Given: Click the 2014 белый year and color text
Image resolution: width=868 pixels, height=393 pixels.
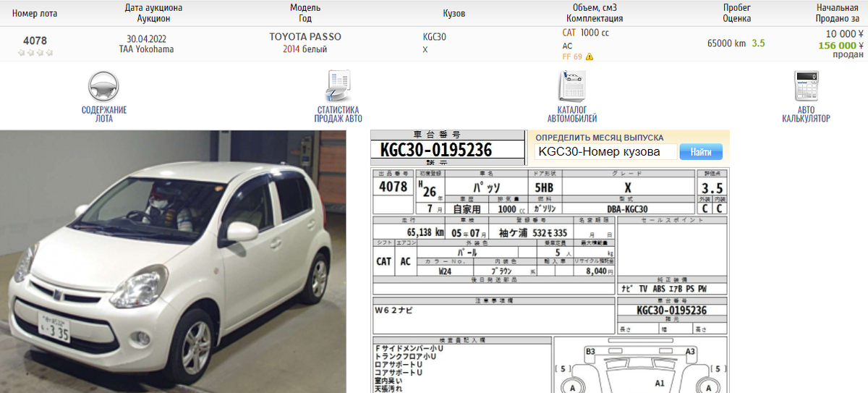Looking at the screenshot, I should tap(305, 49).
